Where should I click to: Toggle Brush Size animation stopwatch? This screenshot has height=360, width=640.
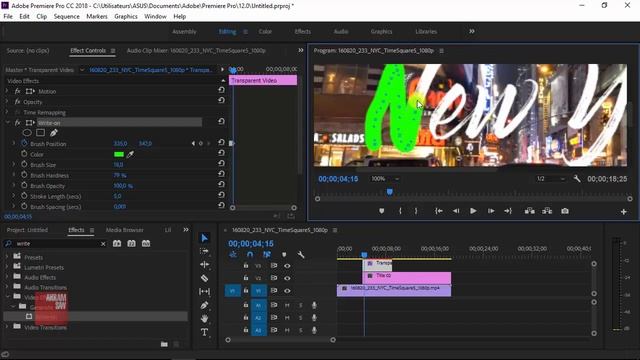(x=24, y=164)
